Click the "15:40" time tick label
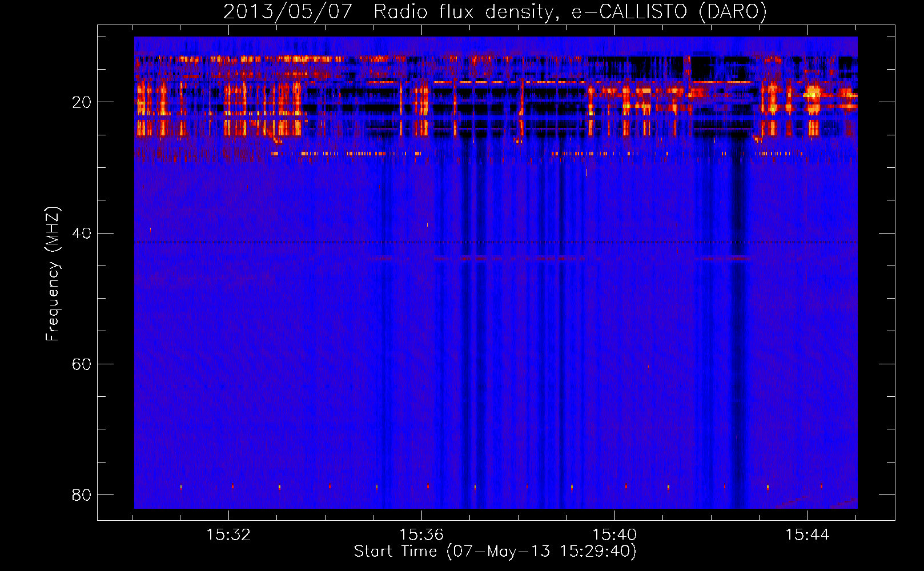924x571 pixels. click(614, 534)
